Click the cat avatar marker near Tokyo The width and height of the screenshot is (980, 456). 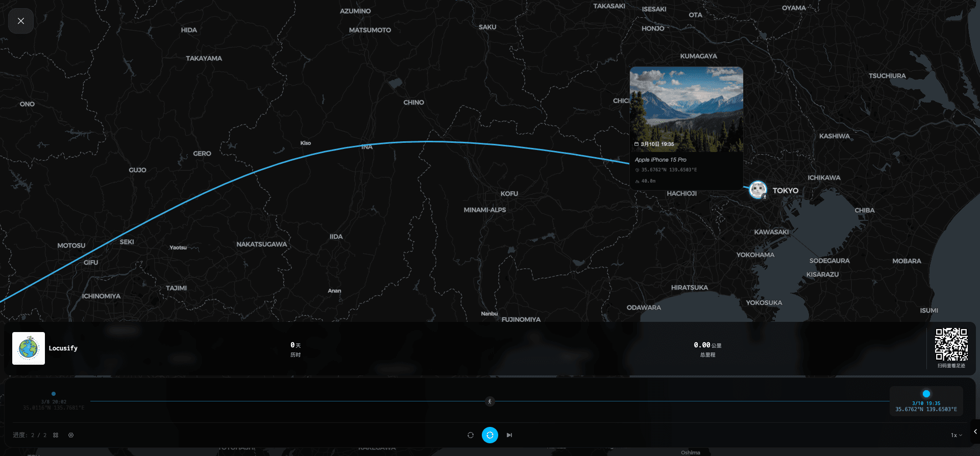pos(757,190)
